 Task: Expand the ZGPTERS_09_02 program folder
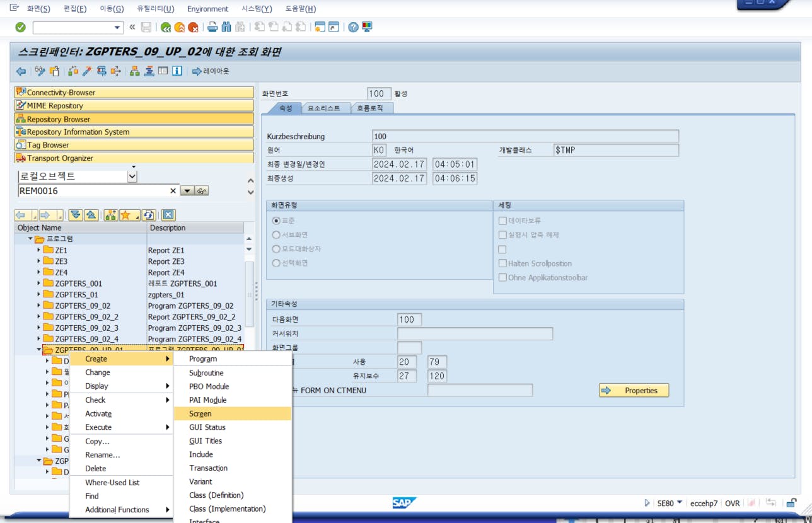click(x=39, y=306)
